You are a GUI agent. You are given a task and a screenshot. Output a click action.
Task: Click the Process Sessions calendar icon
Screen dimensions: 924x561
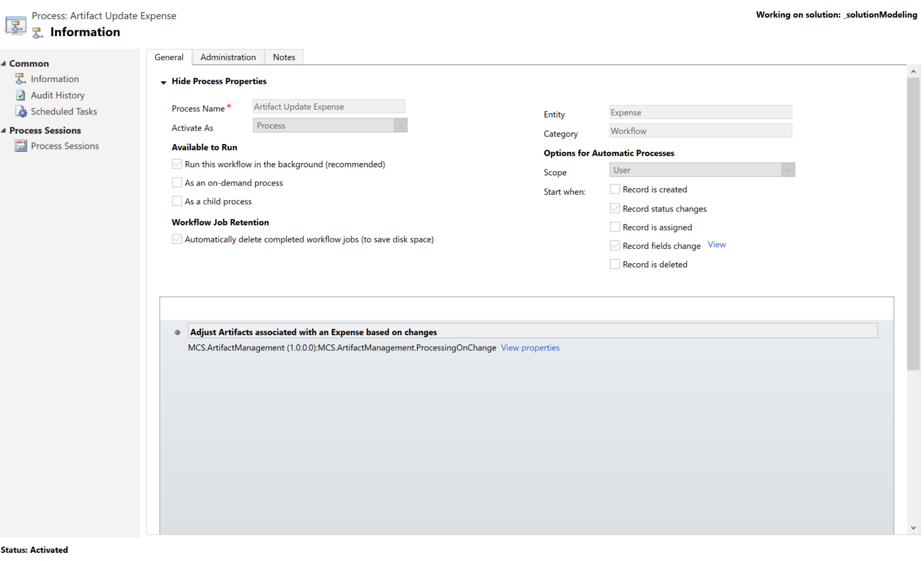pos(20,146)
